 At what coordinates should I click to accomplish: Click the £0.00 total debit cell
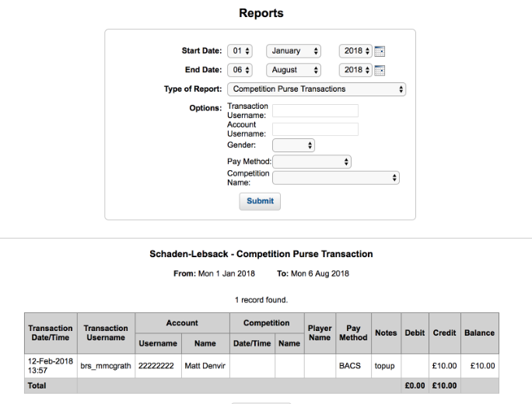point(415,385)
